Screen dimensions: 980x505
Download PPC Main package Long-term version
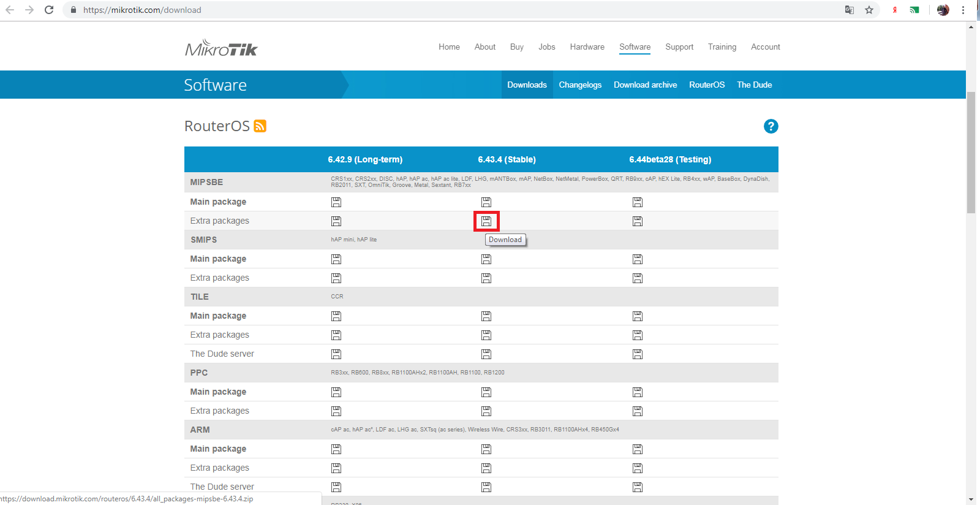coord(336,392)
